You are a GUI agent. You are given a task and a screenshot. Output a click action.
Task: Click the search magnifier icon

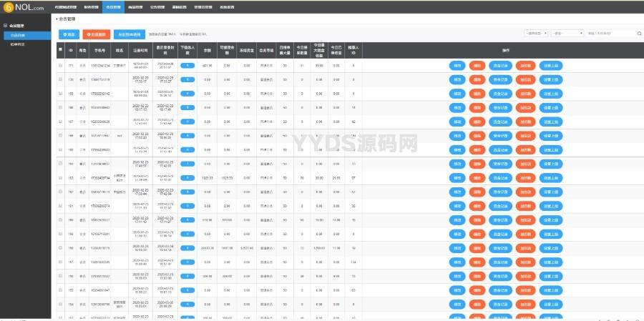pyautogui.click(x=639, y=33)
